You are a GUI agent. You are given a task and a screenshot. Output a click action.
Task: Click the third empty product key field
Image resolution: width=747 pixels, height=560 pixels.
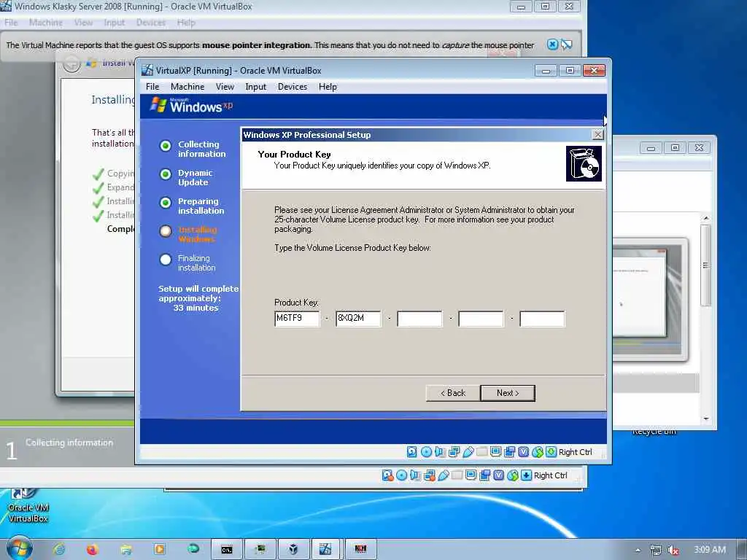pyautogui.click(x=419, y=319)
